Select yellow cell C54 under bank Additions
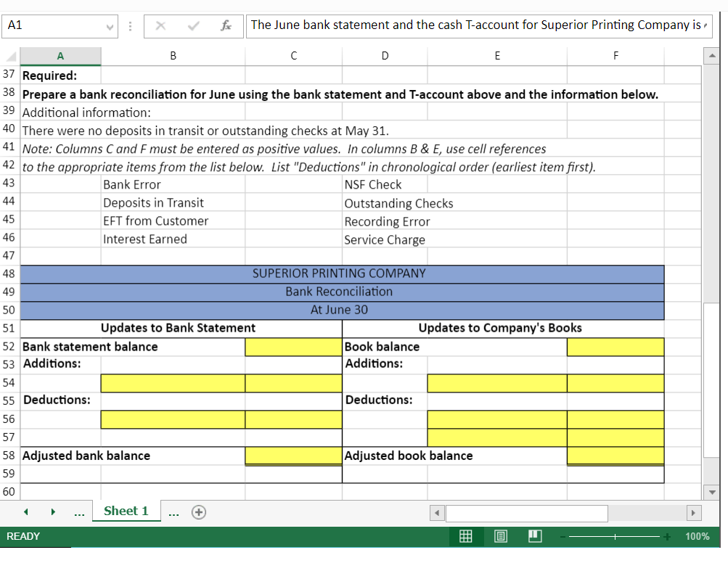Image resolution: width=728 pixels, height=563 pixels. pyautogui.click(x=293, y=383)
